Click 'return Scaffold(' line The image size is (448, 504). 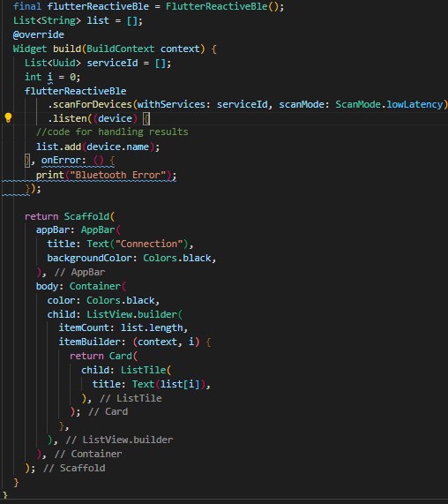(x=70, y=216)
